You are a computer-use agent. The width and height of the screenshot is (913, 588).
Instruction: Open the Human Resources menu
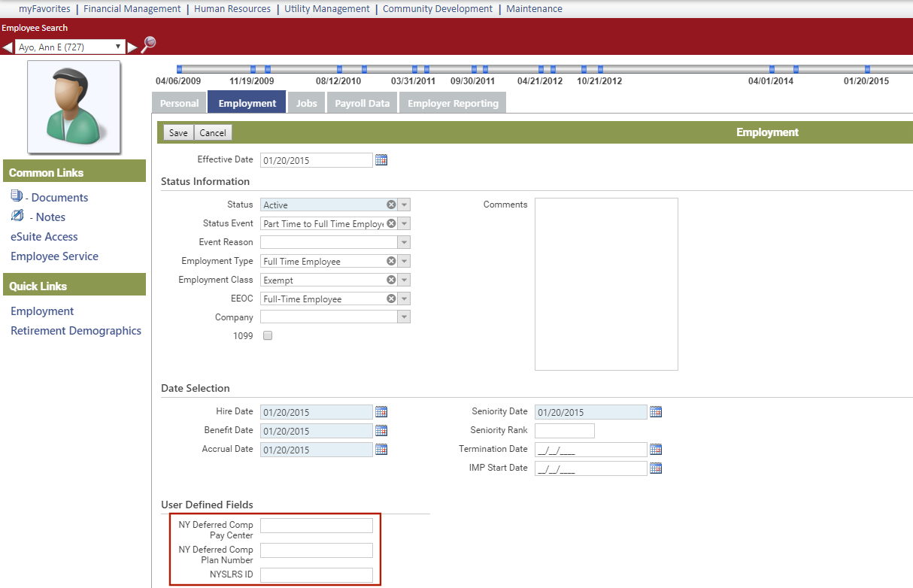tap(232, 9)
